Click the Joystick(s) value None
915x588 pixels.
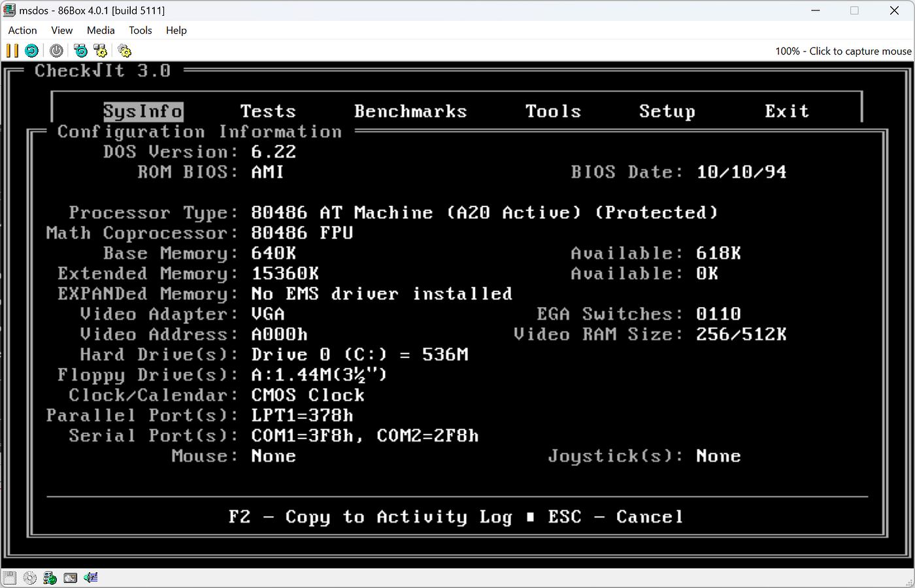pyautogui.click(x=718, y=455)
